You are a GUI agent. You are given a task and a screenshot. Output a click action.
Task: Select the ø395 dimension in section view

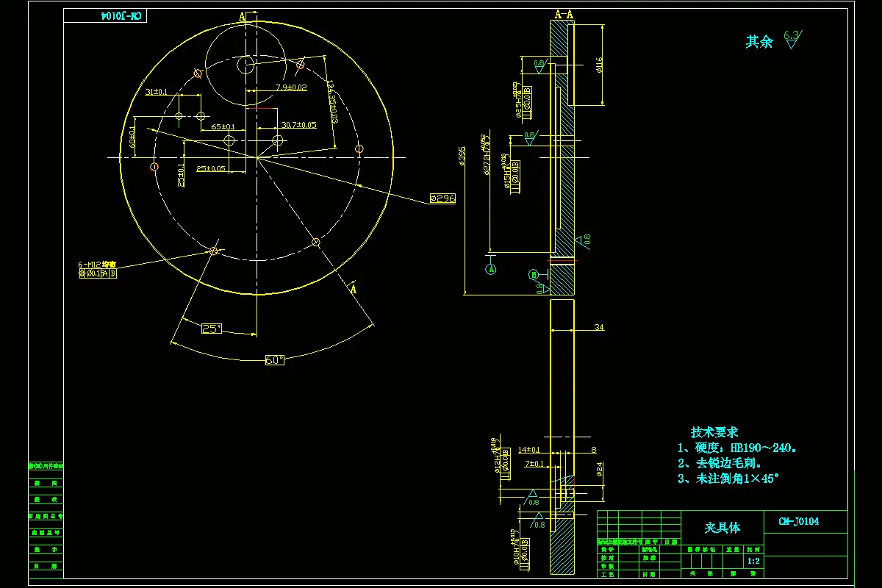tap(462, 156)
